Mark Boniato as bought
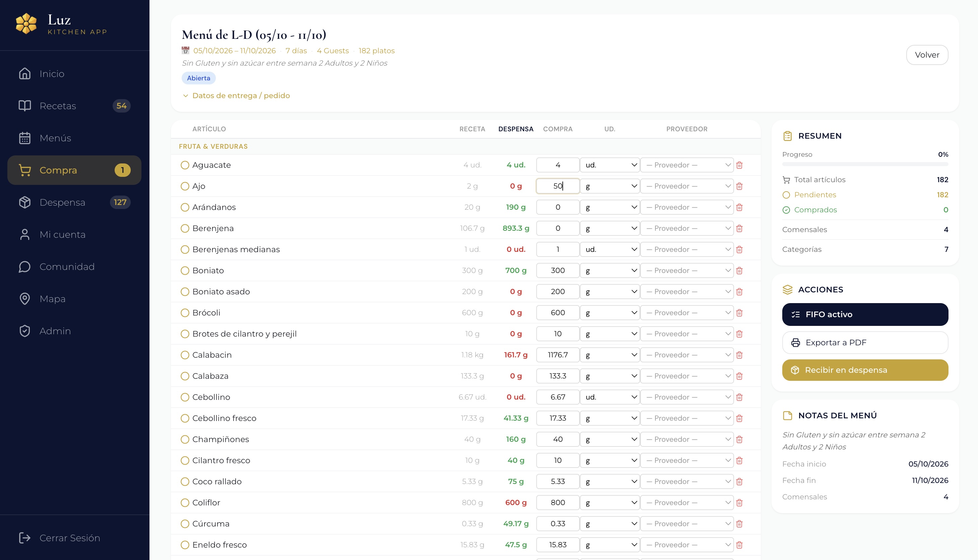The width and height of the screenshot is (978, 560). (185, 270)
